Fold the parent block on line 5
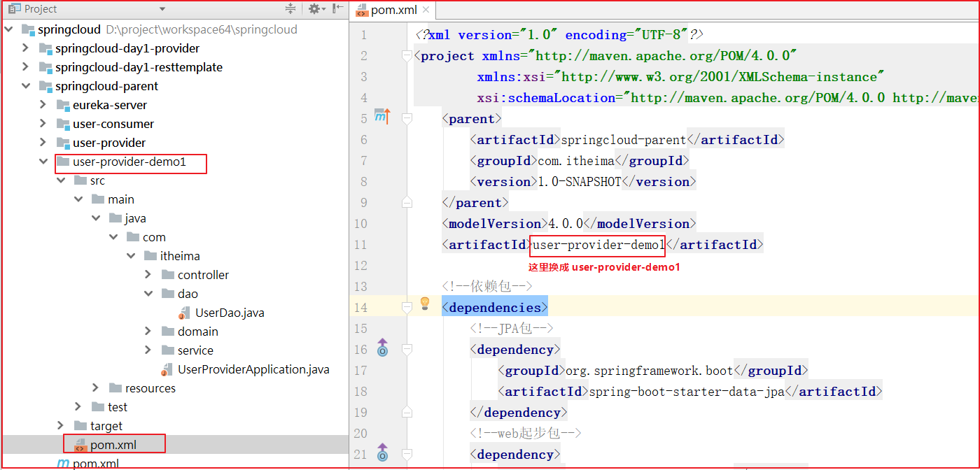The height and width of the screenshot is (470, 980). pyautogui.click(x=407, y=119)
